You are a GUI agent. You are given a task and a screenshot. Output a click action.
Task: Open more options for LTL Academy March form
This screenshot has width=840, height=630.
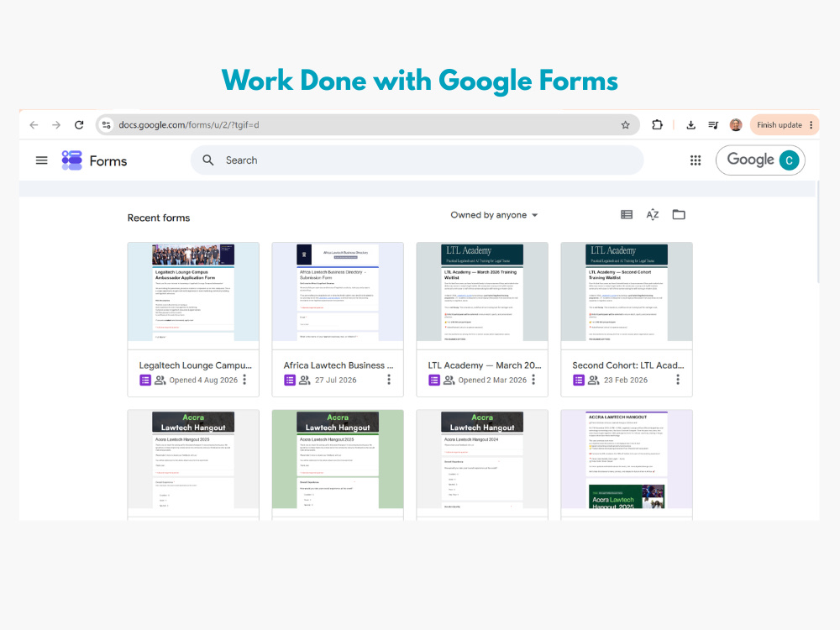(533, 380)
